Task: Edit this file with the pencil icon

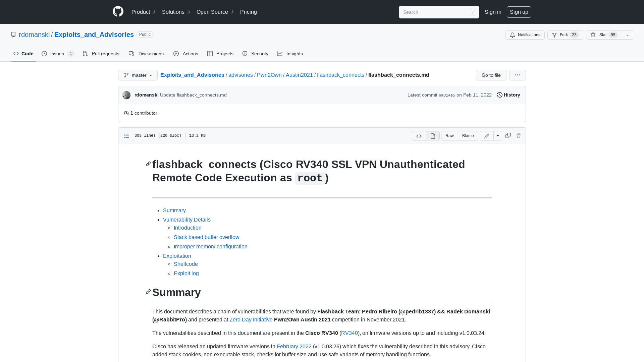Action: 487,136
